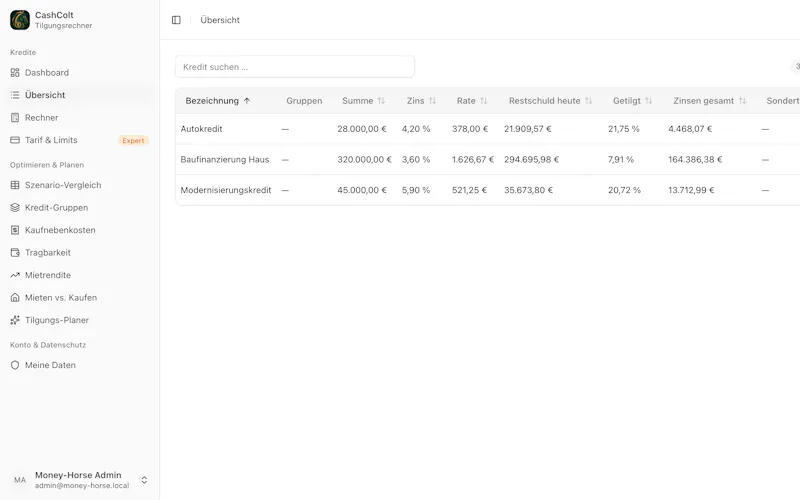Viewport: 800px width, 500px height.
Task: Sort by Bezeichnung column header
Action: (x=218, y=101)
